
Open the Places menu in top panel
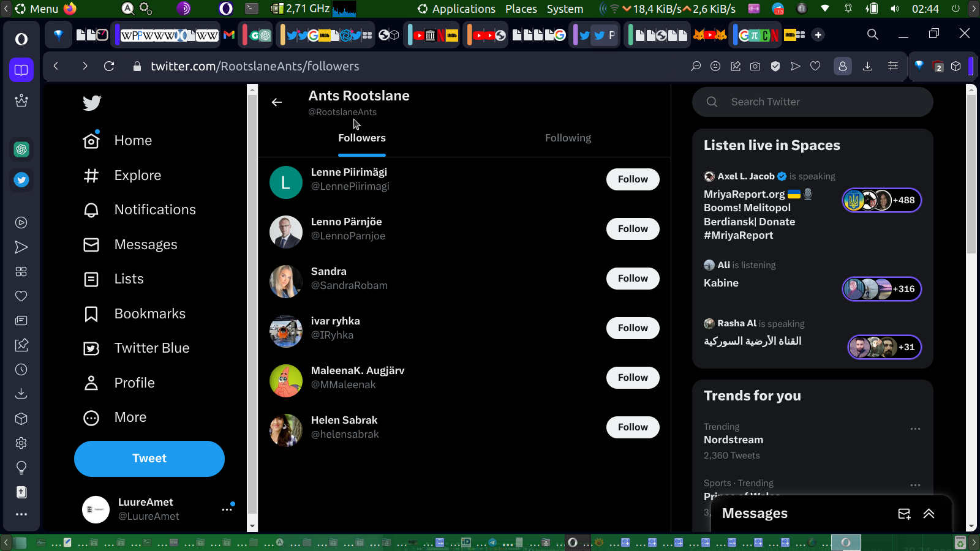coord(521,9)
